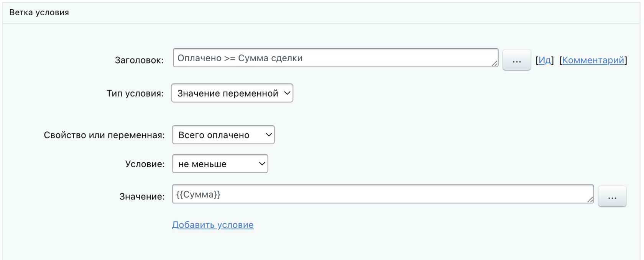Click the Тип условия: label
This screenshot has width=644, height=260.
135,93
